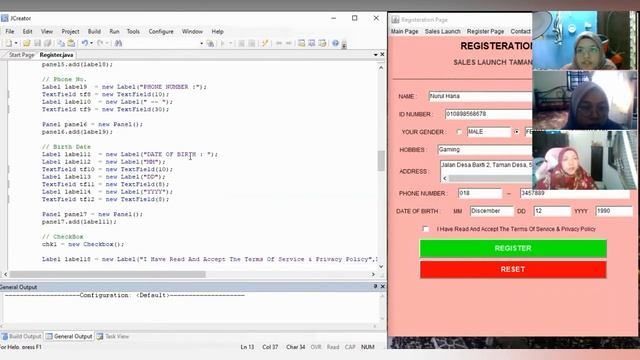640x360 pixels.
Task: Switch to the Build Output tab
Action: 21,336
